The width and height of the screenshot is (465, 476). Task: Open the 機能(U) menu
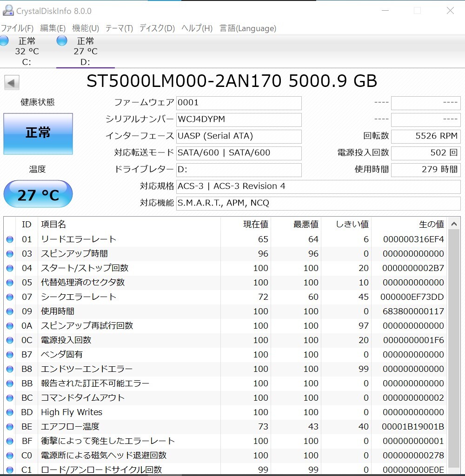pyautogui.click(x=86, y=28)
